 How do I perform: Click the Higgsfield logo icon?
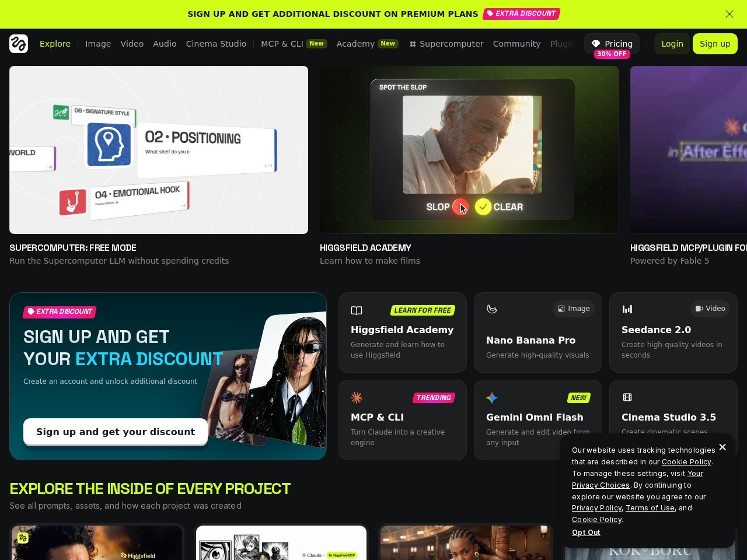[19, 44]
